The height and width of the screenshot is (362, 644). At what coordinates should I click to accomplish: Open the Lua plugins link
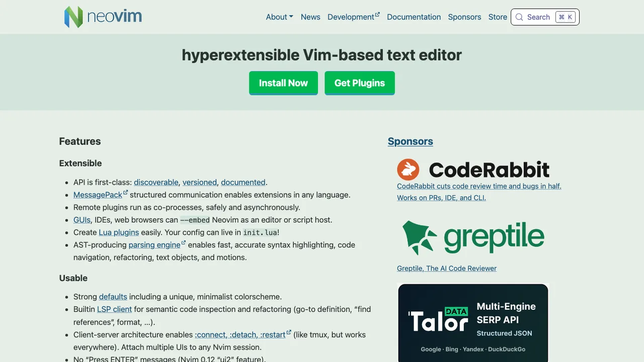[119, 232]
